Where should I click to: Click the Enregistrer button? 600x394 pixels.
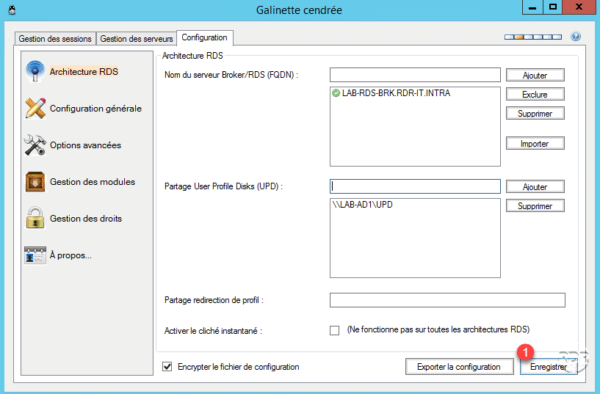548,367
